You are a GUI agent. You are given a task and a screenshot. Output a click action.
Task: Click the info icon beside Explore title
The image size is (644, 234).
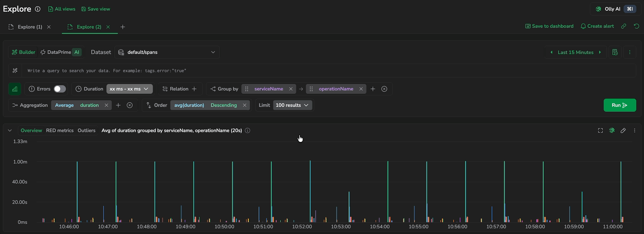(x=37, y=9)
